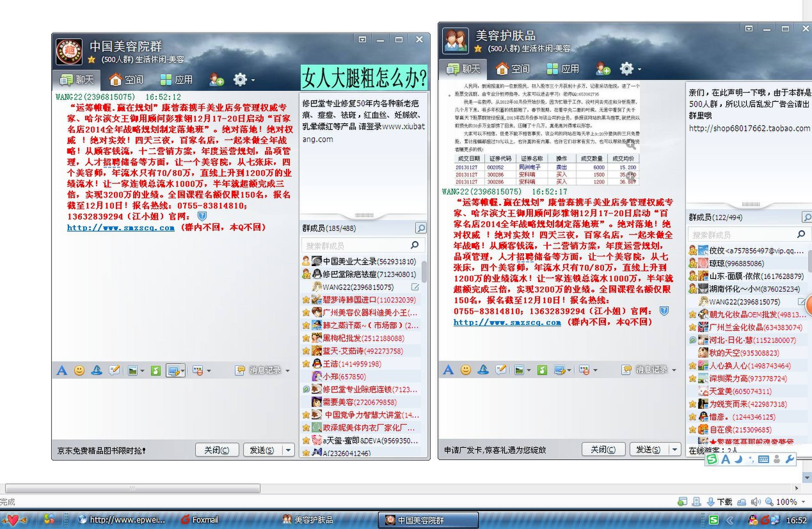Expand 消息记录 dropdown arrow in 中国美容院群

(x=288, y=371)
